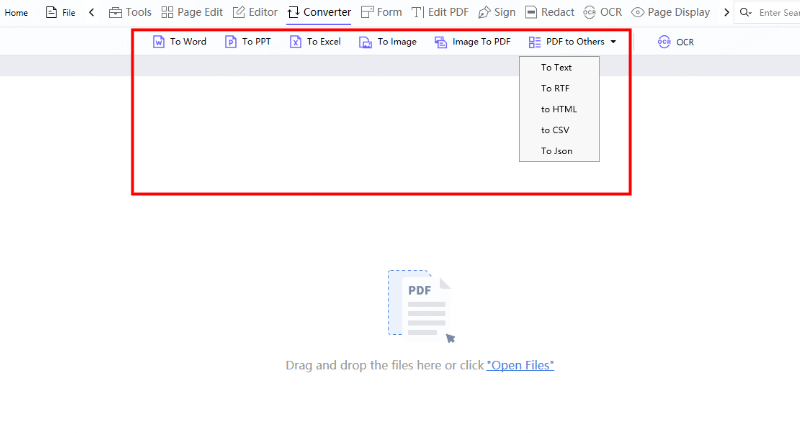Click the PDF drop-zone illustration
The height and width of the screenshot is (433, 800).
click(421, 306)
